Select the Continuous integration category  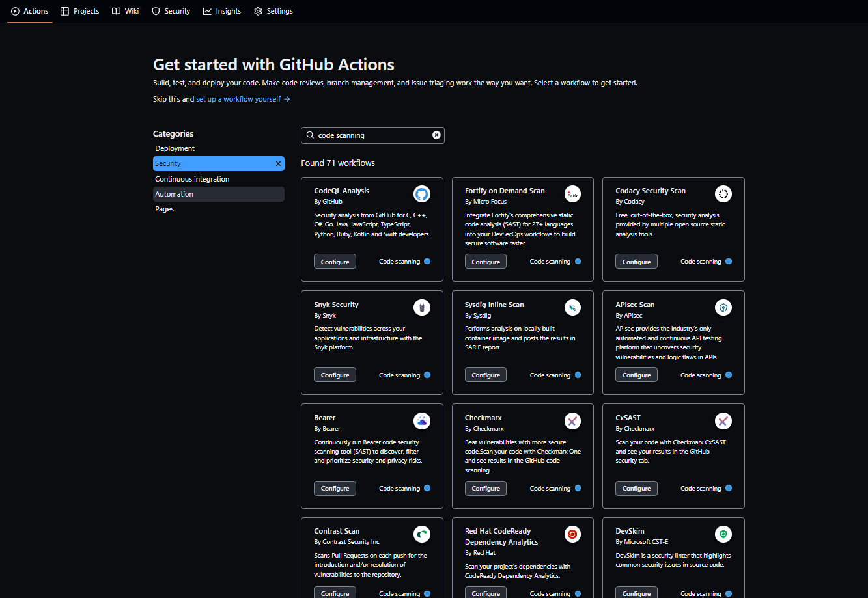[x=192, y=179]
